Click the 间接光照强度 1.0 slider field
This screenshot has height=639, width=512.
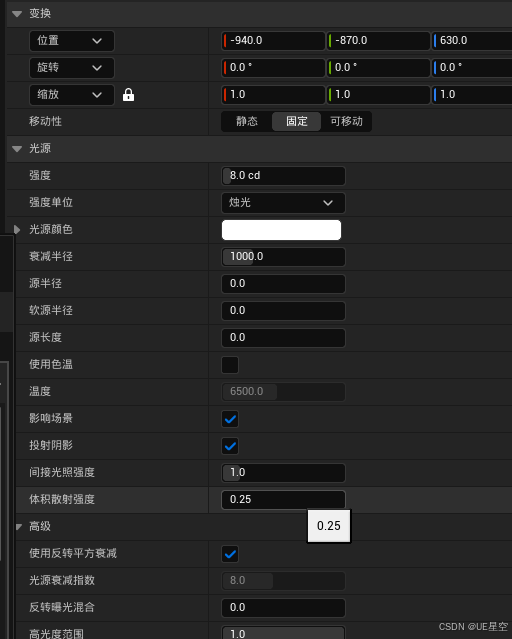pyautogui.click(x=283, y=473)
